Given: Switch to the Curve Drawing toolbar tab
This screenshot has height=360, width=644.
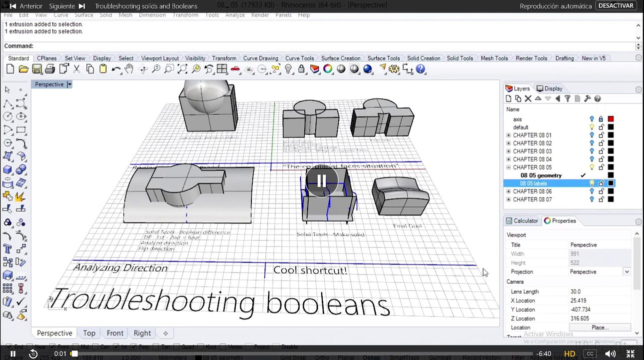Looking at the screenshot, I should tap(261, 58).
